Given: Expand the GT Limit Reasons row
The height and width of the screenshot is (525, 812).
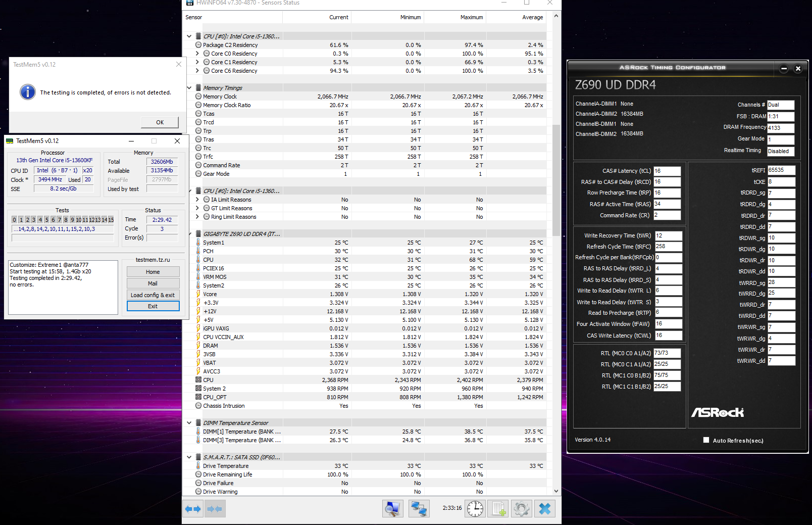Looking at the screenshot, I should (197, 208).
